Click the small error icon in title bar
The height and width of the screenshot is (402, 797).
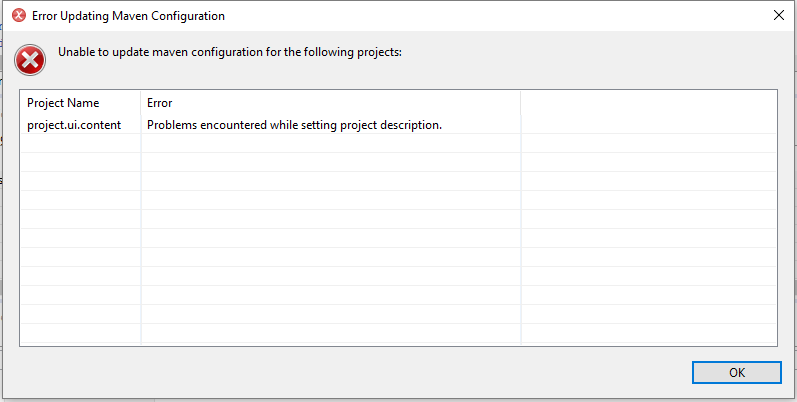pos(18,16)
